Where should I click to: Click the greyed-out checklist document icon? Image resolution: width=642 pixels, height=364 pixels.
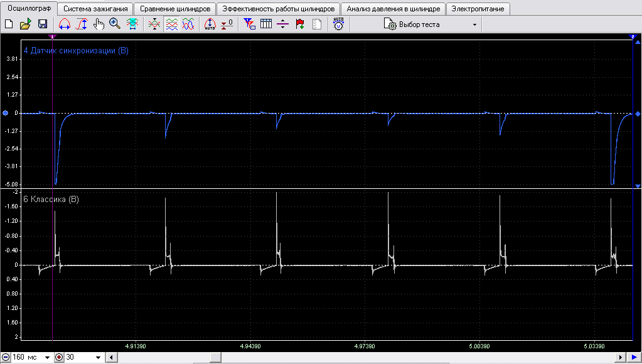[x=316, y=24]
